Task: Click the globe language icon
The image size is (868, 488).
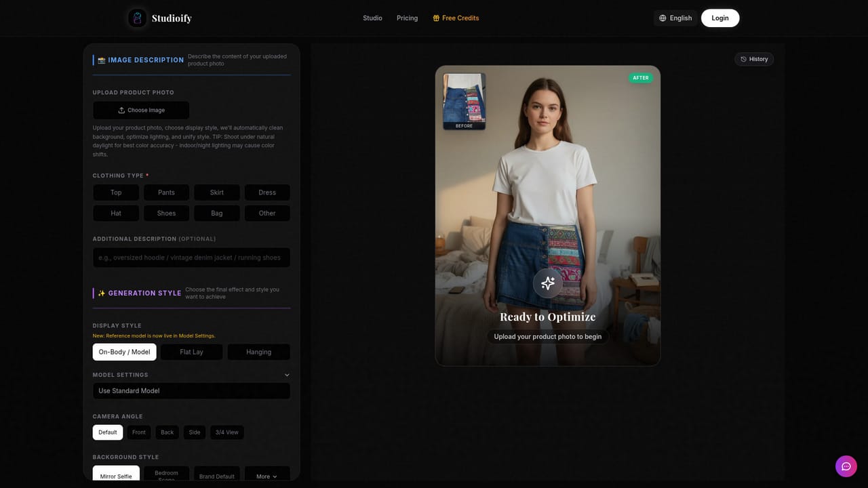Action: tap(663, 18)
